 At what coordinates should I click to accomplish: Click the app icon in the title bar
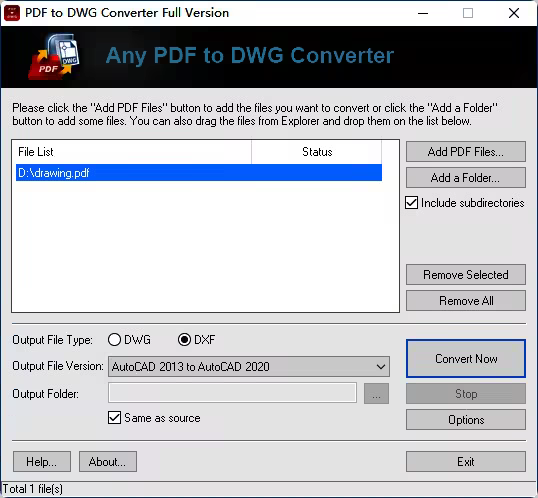(x=12, y=13)
